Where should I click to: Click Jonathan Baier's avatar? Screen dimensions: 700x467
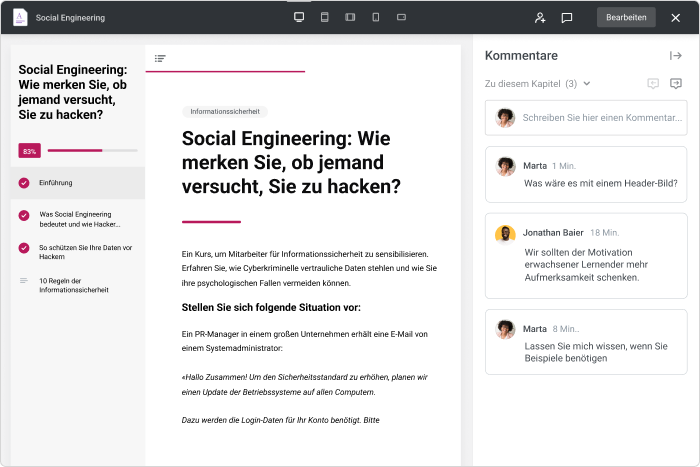click(x=505, y=234)
